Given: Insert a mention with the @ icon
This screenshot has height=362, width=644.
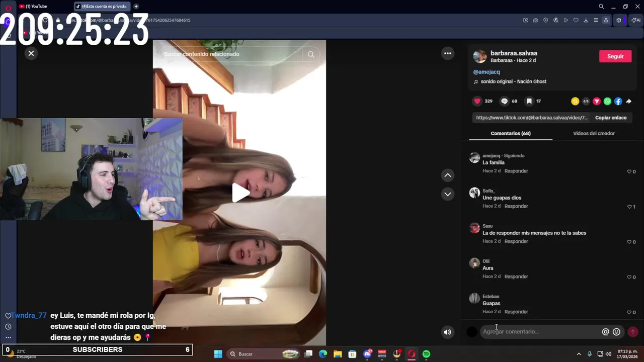Looking at the screenshot, I should pos(606,332).
